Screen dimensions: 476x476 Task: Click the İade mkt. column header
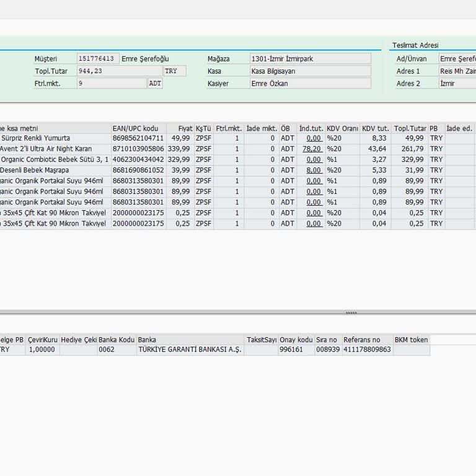[261, 128]
